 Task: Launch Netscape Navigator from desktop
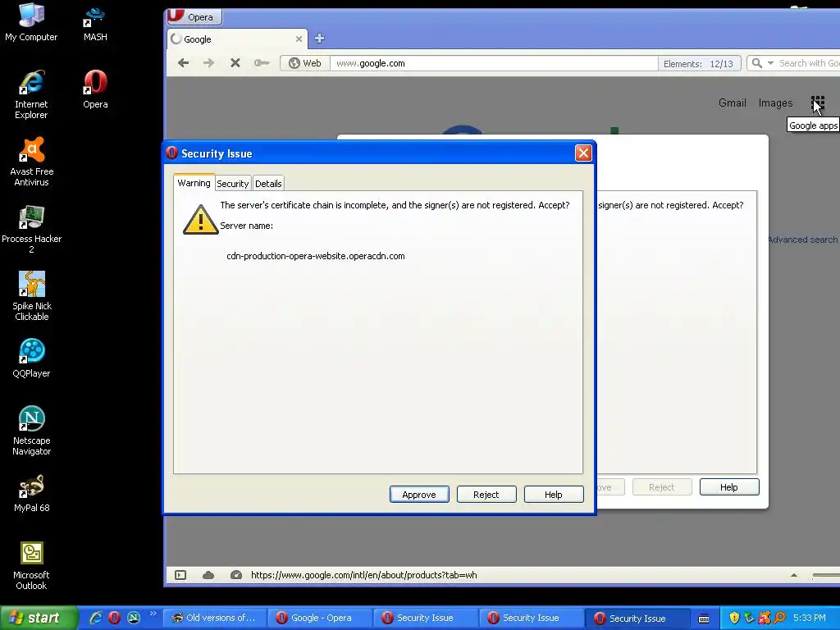point(31,431)
